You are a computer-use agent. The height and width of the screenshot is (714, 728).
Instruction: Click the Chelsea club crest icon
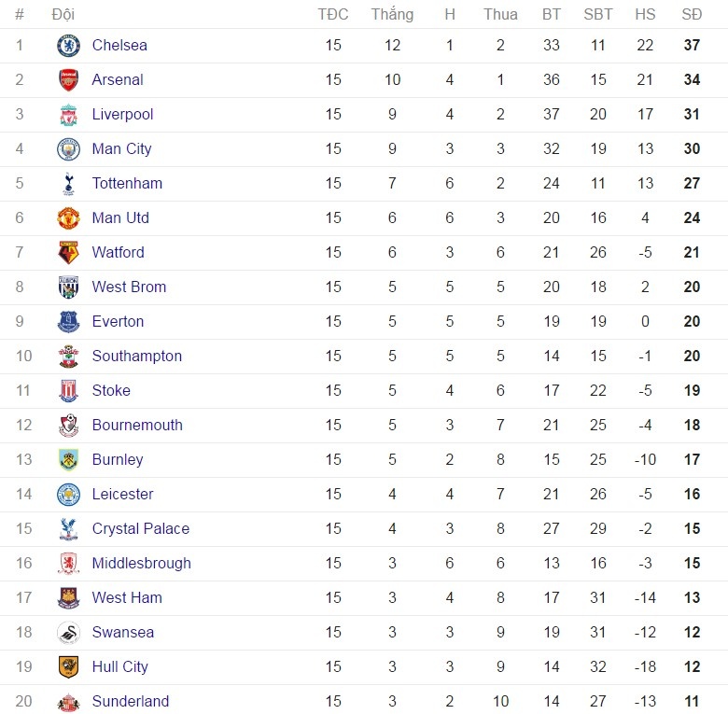pyautogui.click(x=68, y=46)
